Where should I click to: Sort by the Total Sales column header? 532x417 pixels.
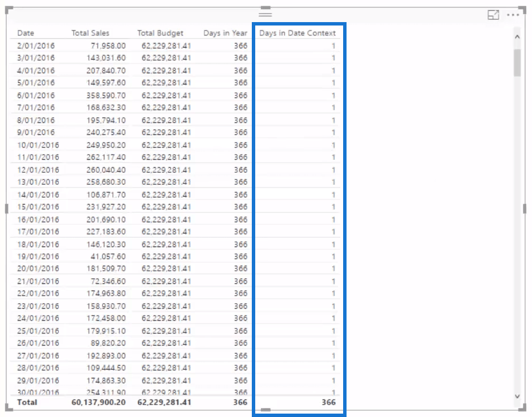pyautogui.click(x=90, y=33)
